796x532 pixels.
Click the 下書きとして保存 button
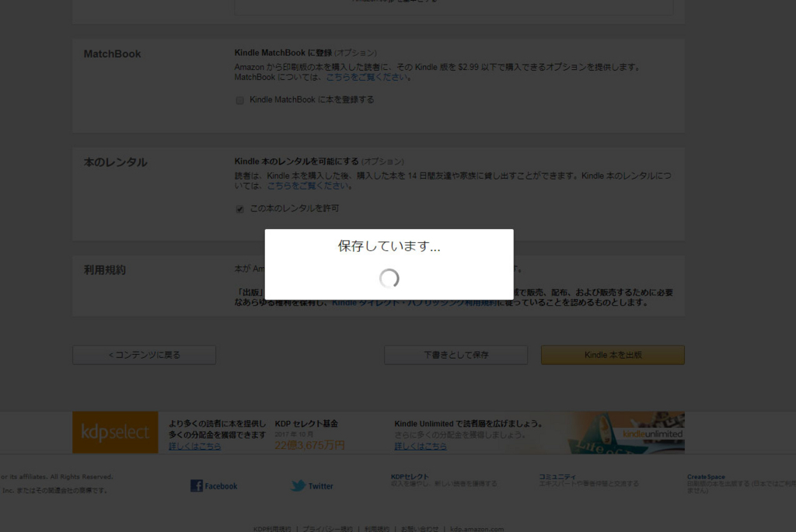(x=456, y=355)
